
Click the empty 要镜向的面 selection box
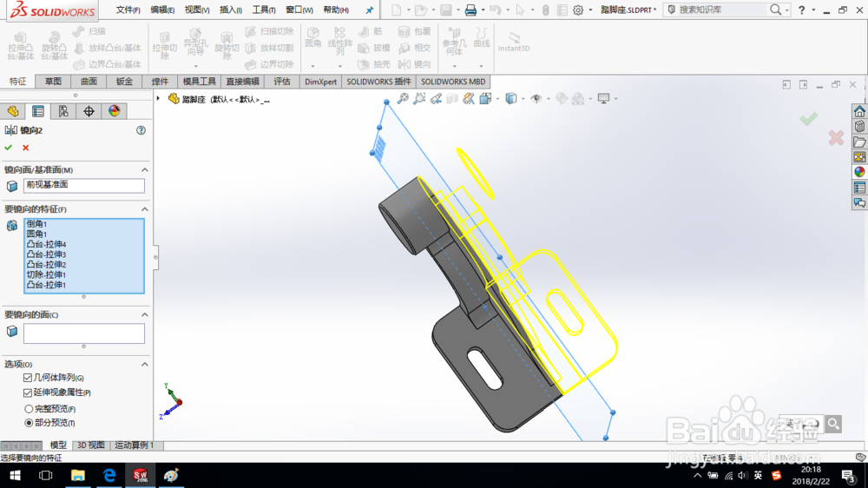coord(84,333)
